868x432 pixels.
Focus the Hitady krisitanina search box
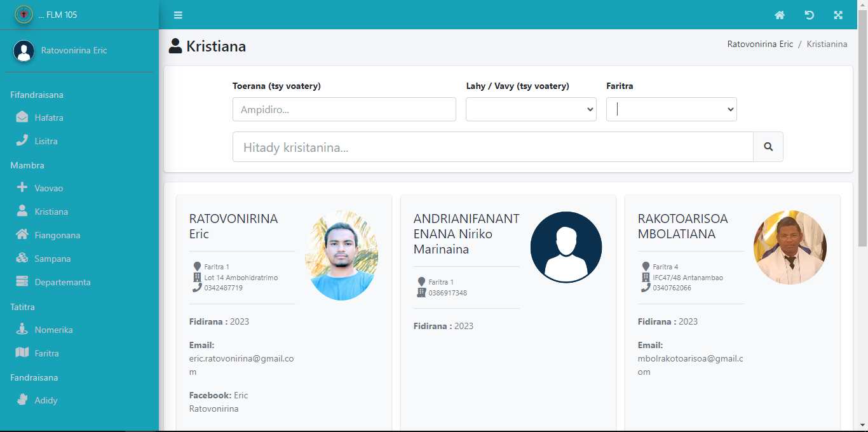pos(492,147)
